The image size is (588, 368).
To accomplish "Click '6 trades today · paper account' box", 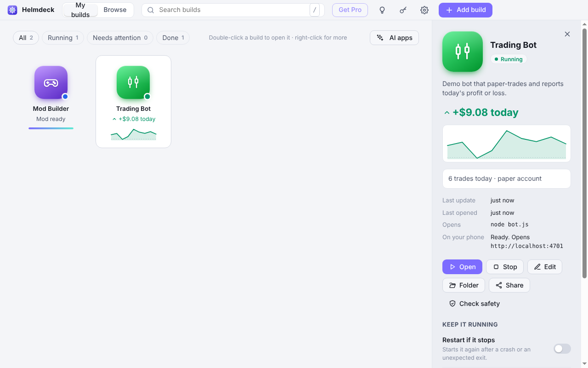I will 507,178.
